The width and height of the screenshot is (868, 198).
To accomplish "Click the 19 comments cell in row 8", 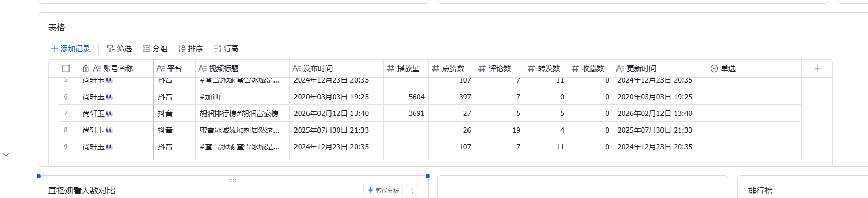I will coord(500,130).
